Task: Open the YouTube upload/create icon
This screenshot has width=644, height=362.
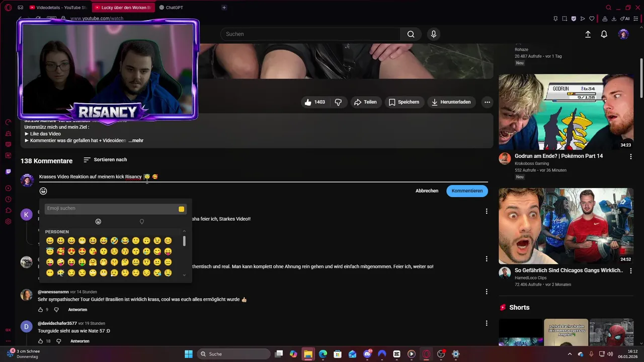Action: (x=588, y=34)
